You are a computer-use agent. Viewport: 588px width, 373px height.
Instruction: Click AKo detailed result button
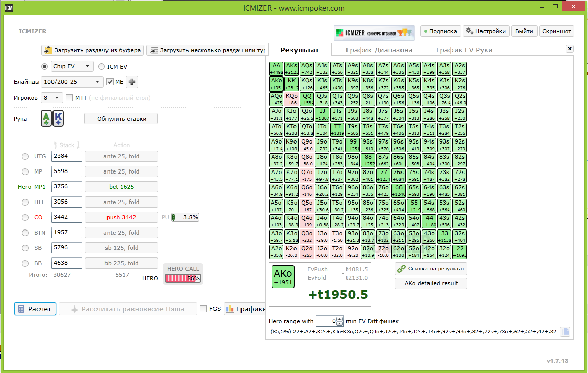click(431, 283)
